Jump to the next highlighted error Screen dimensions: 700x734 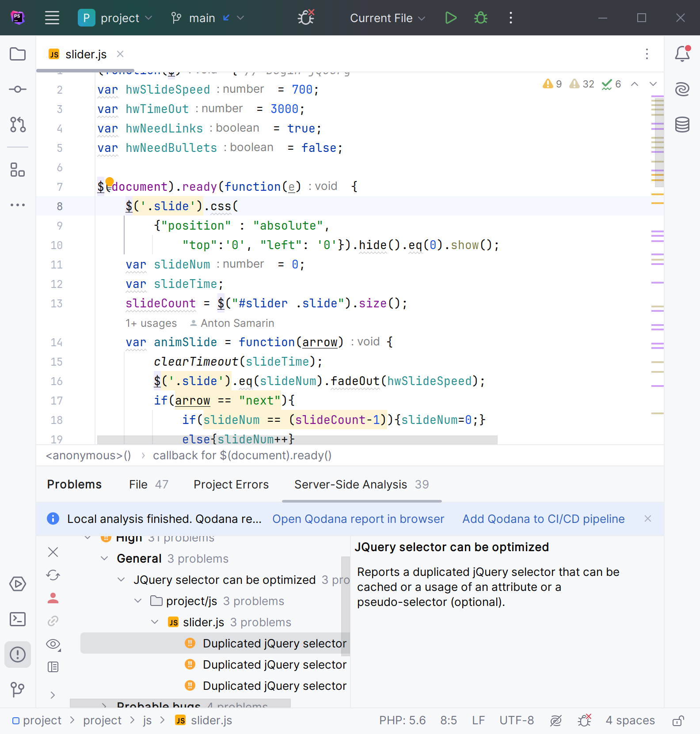click(653, 84)
